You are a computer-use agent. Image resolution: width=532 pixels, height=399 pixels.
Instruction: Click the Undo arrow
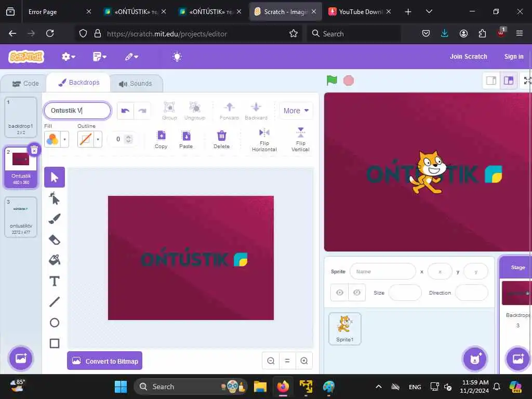pos(125,111)
